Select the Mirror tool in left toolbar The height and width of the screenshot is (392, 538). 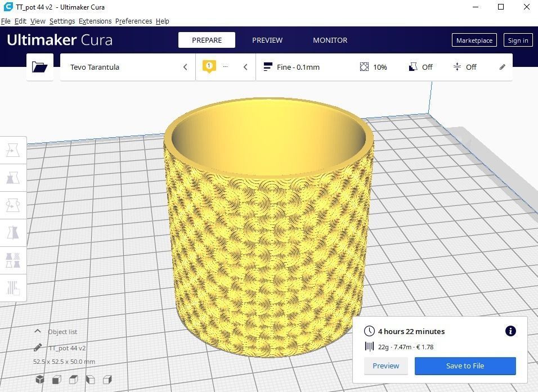[x=13, y=232]
